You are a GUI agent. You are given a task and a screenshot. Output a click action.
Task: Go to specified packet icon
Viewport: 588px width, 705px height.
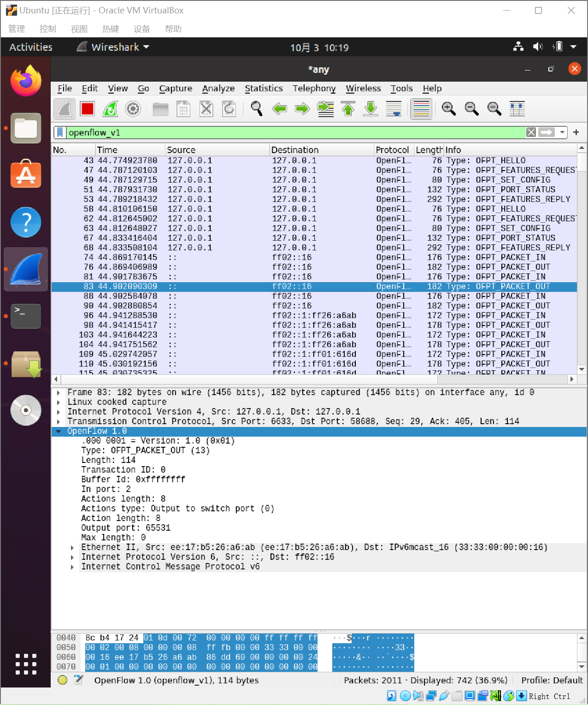325,109
